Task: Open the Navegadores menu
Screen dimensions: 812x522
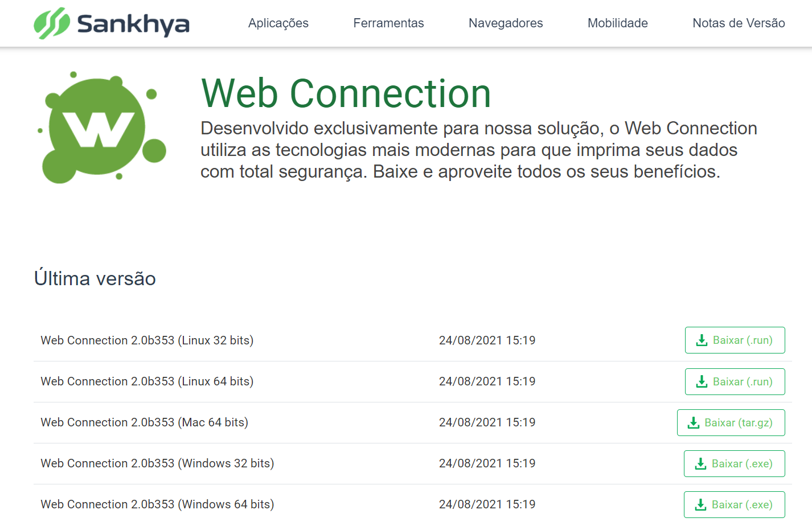Action: pyautogui.click(x=505, y=23)
